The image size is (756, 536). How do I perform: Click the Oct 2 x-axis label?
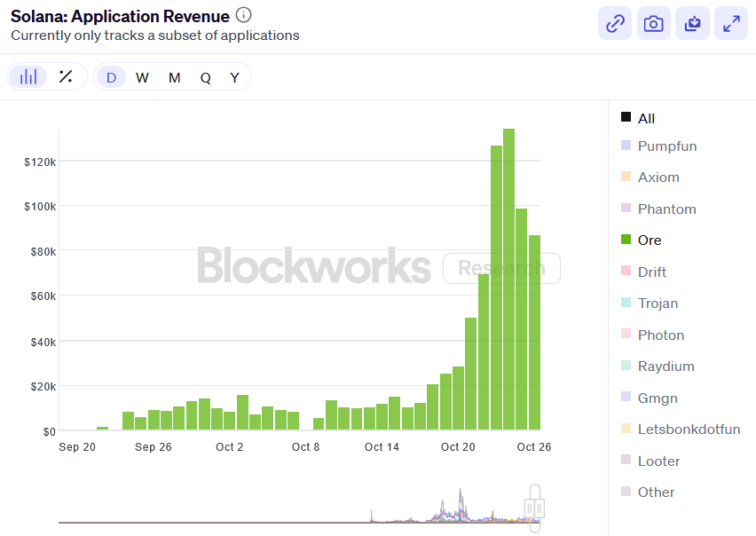click(x=230, y=447)
